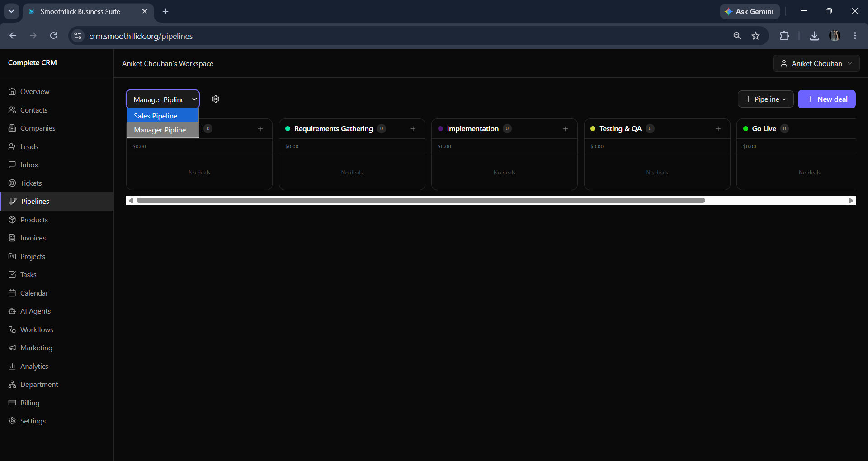868x461 pixels.
Task: Click the Projects folder icon
Action: tap(12, 256)
